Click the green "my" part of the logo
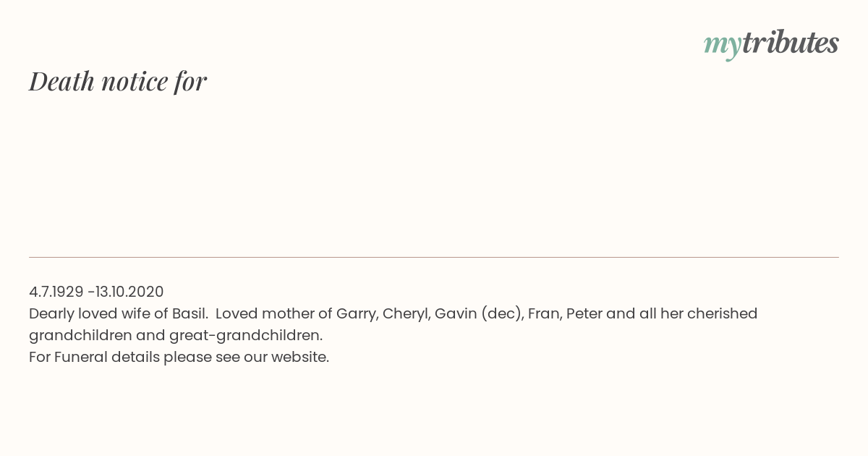This screenshot has width=868, height=456. (x=722, y=45)
